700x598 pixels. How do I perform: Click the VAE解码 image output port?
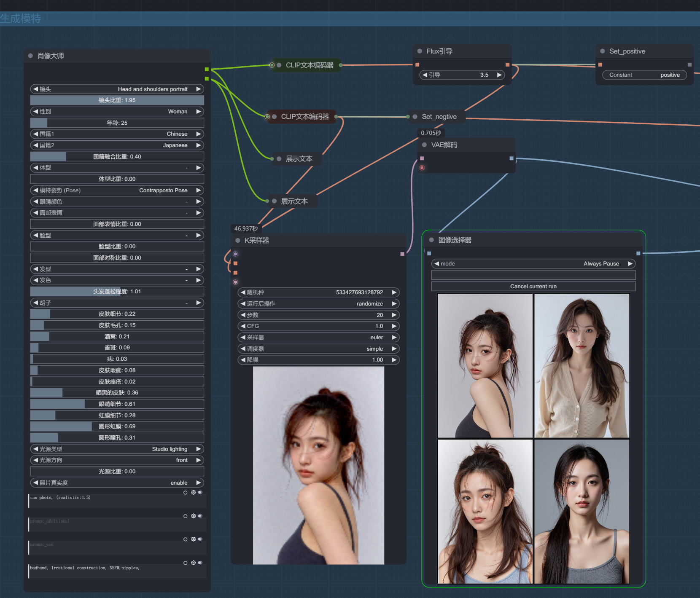pyautogui.click(x=512, y=158)
